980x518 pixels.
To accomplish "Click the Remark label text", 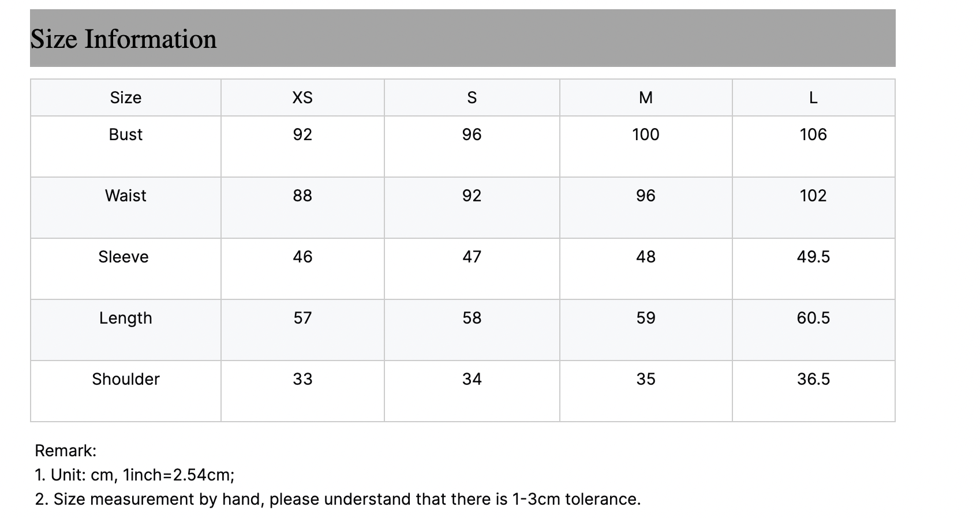I will 65,451.
